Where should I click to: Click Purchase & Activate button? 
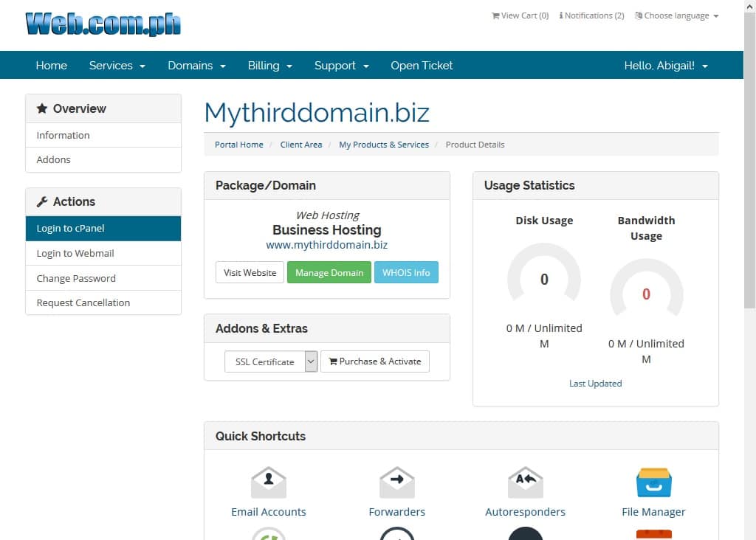tap(375, 361)
